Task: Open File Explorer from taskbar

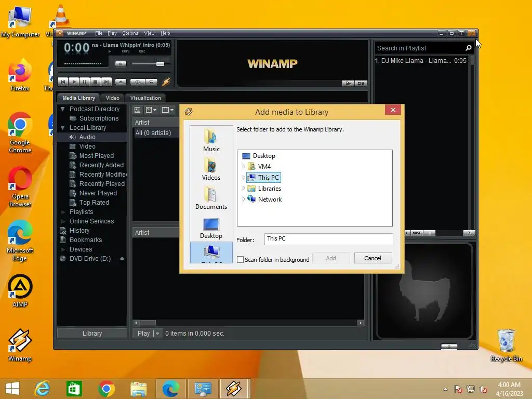Action: 138,389
